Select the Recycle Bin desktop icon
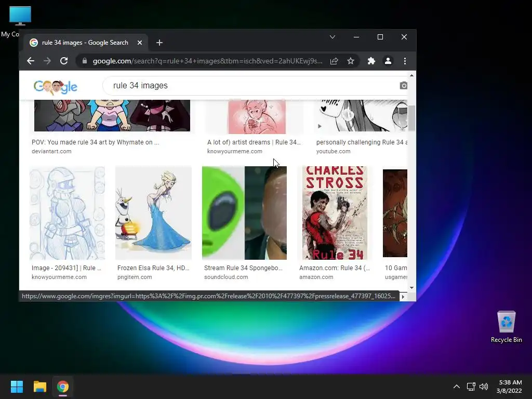The height and width of the screenshot is (399, 532). (506, 327)
